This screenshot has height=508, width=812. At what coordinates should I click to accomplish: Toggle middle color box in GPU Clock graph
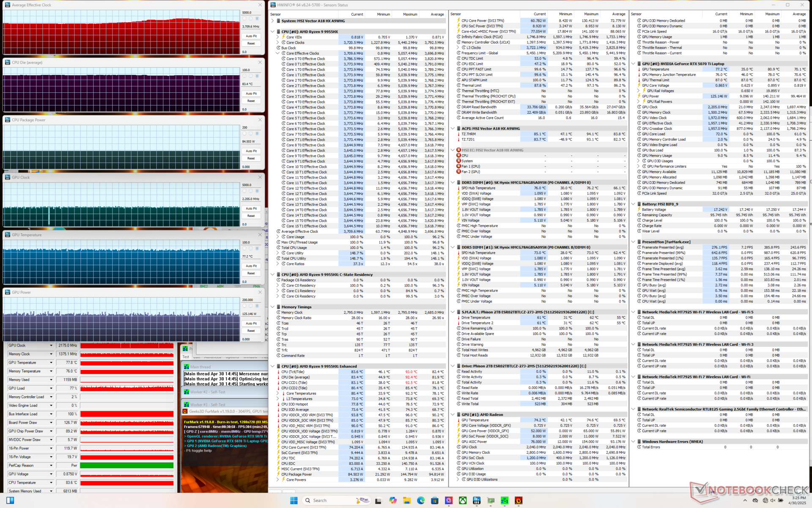coord(250,191)
